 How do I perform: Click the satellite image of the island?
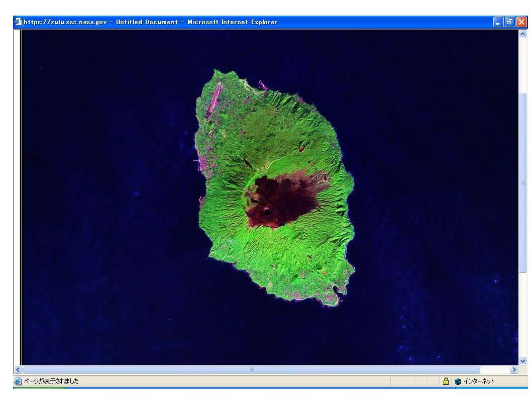(x=269, y=197)
